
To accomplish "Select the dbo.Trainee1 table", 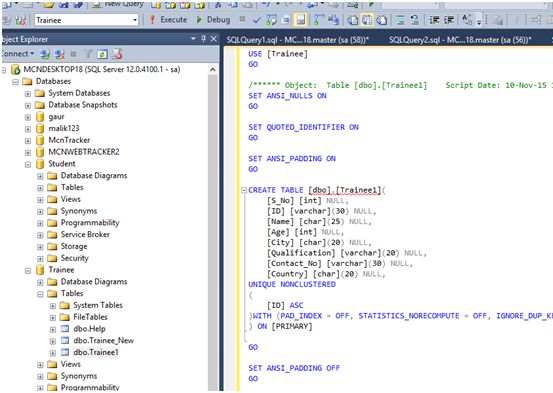I will point(96,352).
